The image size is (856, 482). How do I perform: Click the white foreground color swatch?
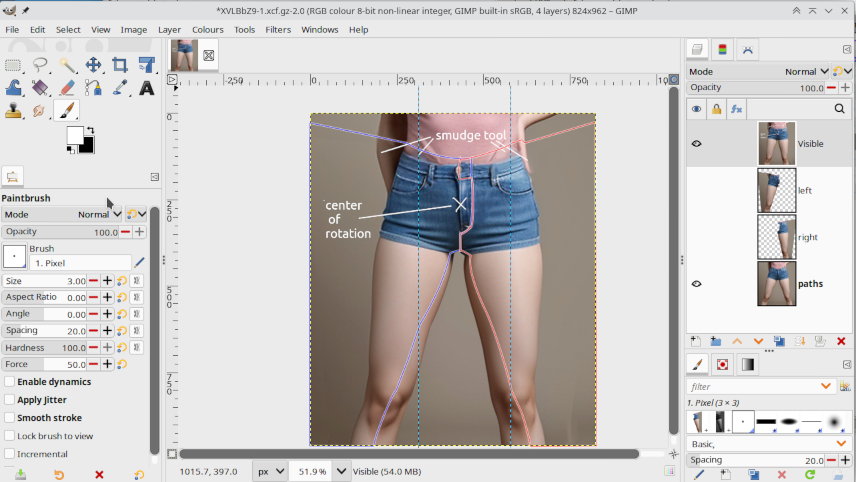click(75, 134)
